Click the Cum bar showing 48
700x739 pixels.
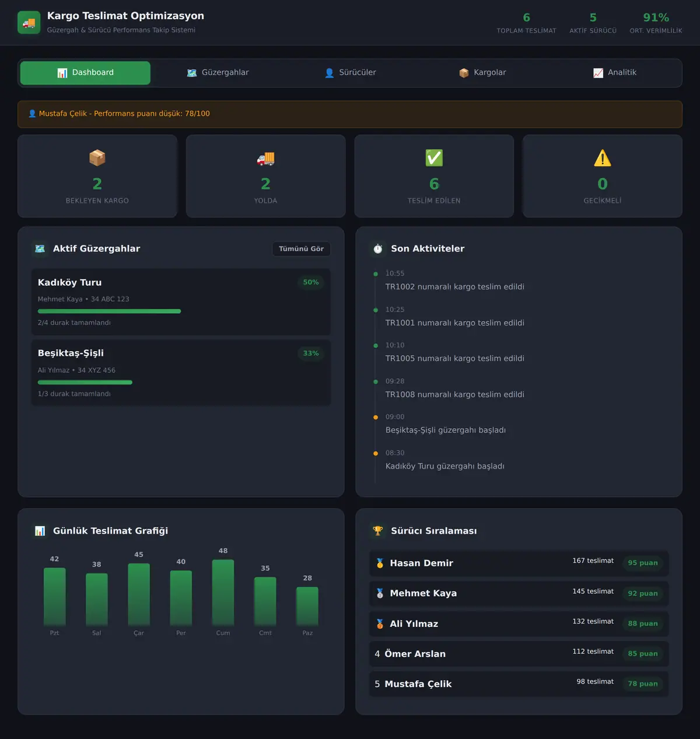pyautogui.click(x=223, y=593)
